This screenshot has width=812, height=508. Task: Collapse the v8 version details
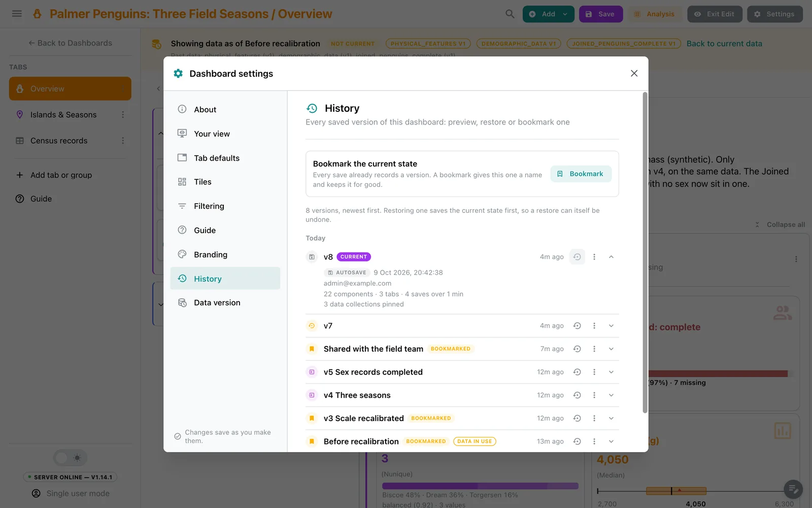611,257
